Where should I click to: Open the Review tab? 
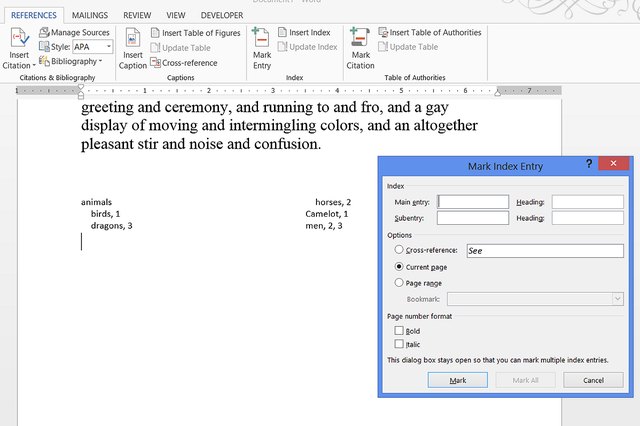click(x=137, y=16)
